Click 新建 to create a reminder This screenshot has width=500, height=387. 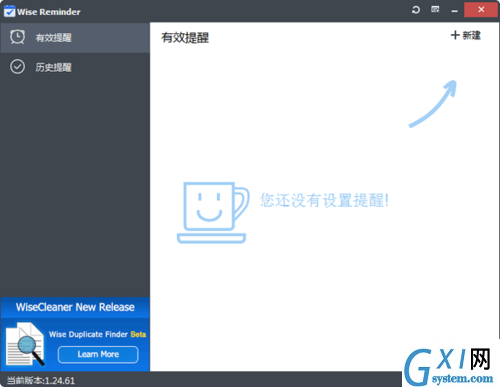[466, 35]
